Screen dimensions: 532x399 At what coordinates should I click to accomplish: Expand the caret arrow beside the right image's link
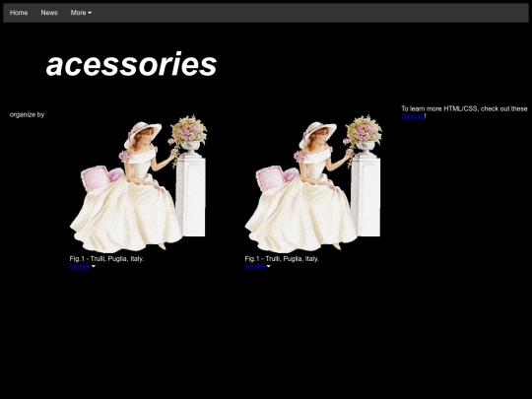coord(268,267)
